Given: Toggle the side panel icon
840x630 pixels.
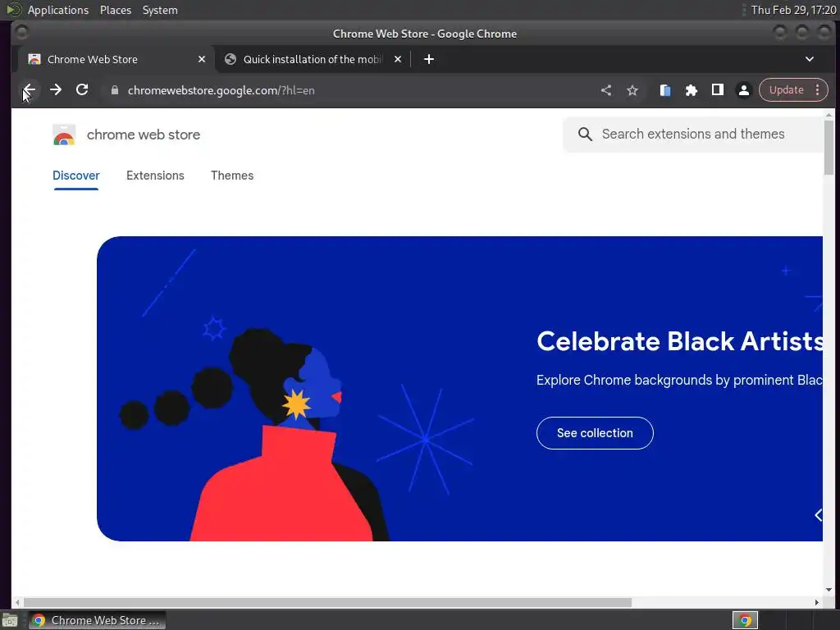Looking at the screenshot, I should pos(717,90).
